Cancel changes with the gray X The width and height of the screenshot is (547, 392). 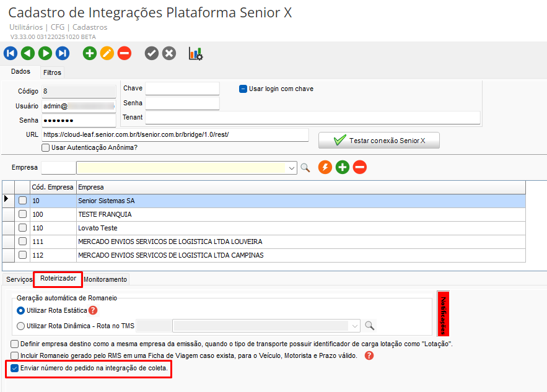pyautogui.click(x=169, y=53)
